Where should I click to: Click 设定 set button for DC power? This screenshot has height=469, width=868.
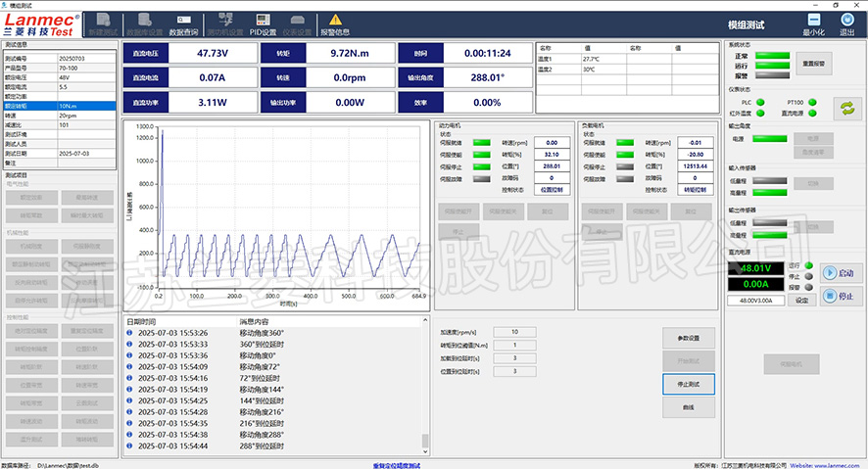[x=802, y=301]
